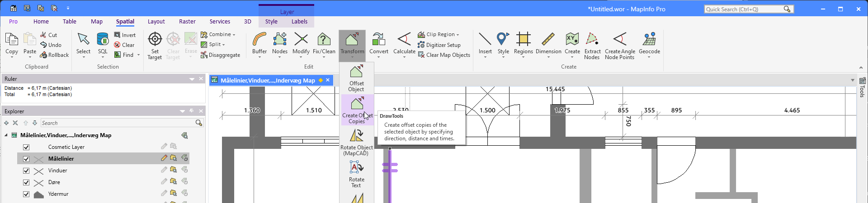Switch to the Home ribbon tab
868x203 pixels.
[41, 21]
